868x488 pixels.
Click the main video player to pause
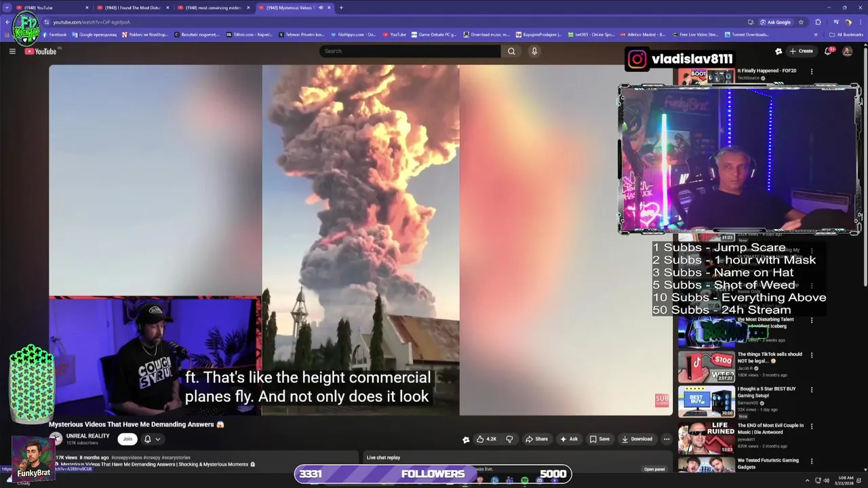click(x=361, y=240)
